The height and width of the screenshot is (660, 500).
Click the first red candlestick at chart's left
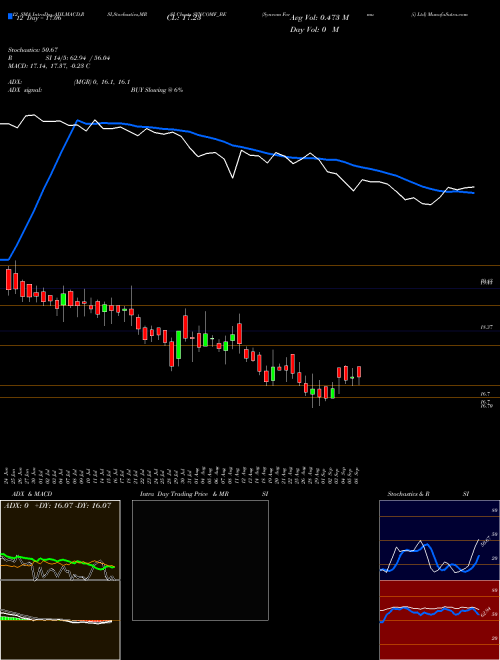8,279
